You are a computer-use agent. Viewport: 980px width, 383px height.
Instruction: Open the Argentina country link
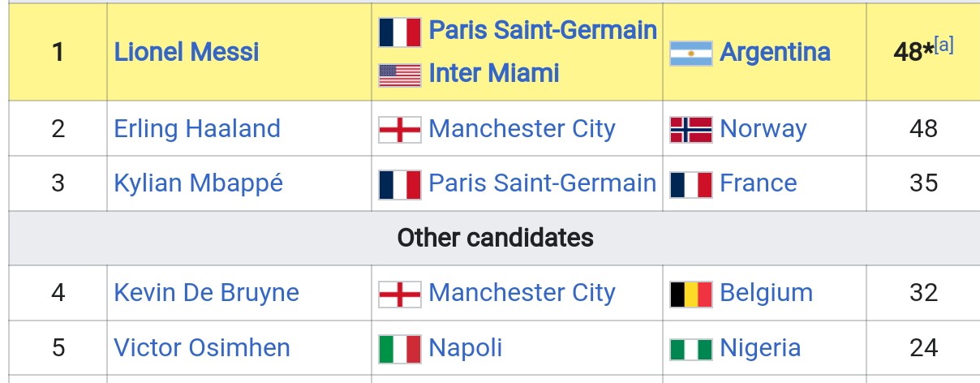click(775, 53)
